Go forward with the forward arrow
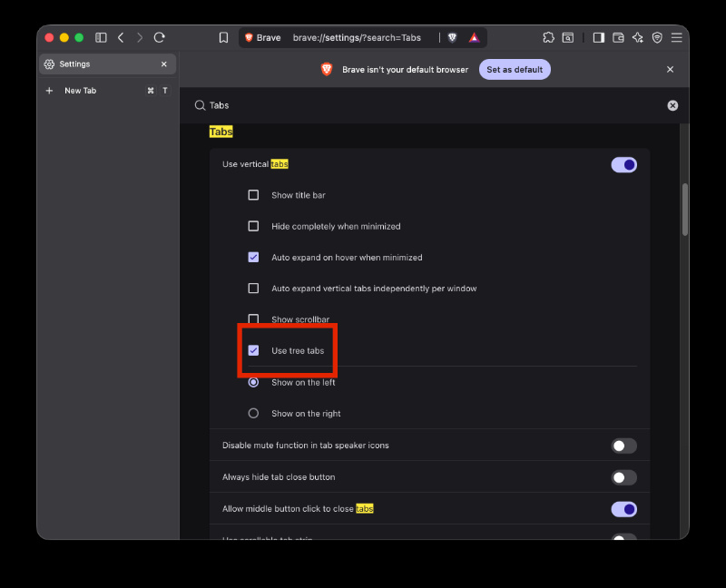Viewport: 726px width, 588px height. tap(140, 37)
